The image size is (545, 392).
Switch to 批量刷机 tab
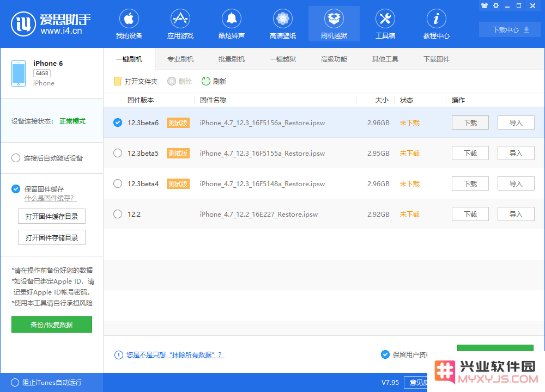point(232,59)
